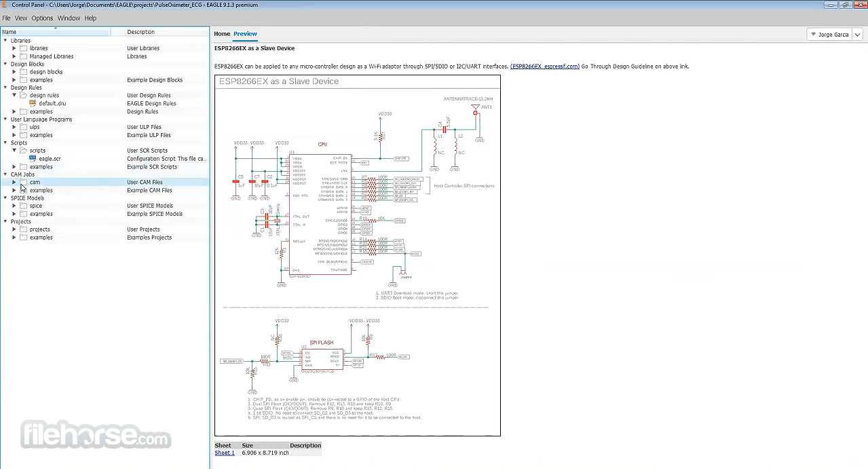Click the Managed Libraries folder icon
The height and width of the screenshot is (469, 868).
24,56
